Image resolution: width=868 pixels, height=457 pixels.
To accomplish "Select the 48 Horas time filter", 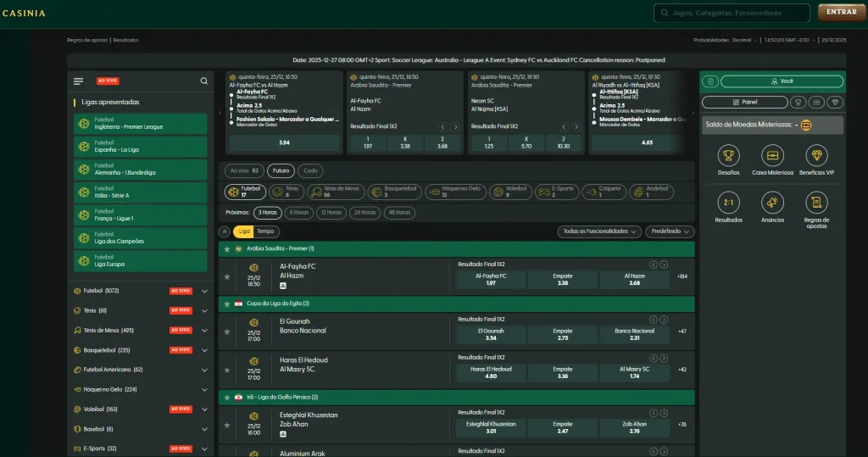I will pyautogui.click(x=399, y=213).
